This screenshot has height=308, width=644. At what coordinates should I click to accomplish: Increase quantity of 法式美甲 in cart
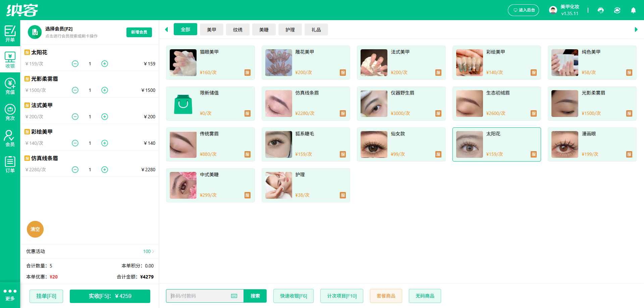(105, 117)
